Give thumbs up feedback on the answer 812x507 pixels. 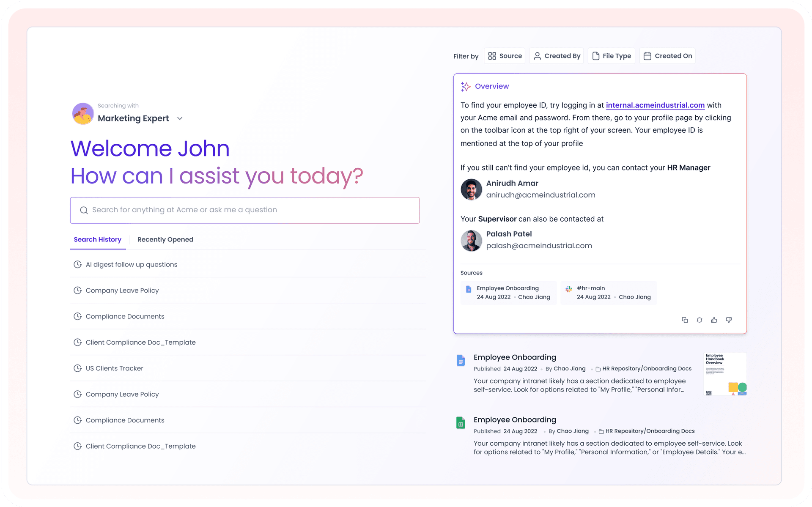click(x=714, y=320)
